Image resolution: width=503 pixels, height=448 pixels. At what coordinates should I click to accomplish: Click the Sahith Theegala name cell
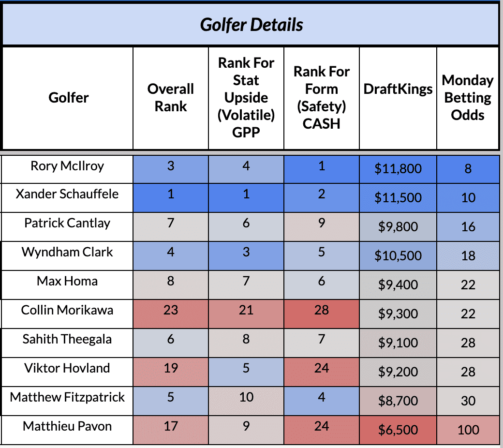pyautogui.click(x=67, y=343)
